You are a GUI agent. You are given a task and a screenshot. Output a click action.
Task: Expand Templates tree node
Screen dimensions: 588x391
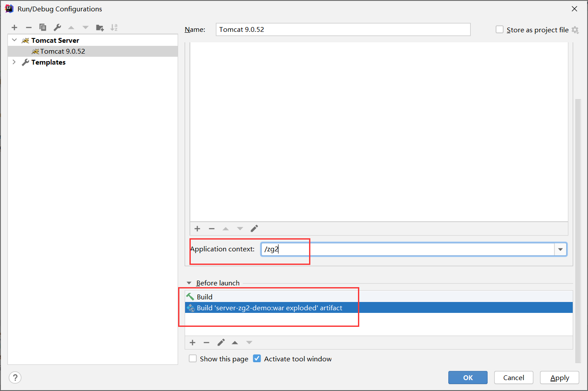point(14,62)
